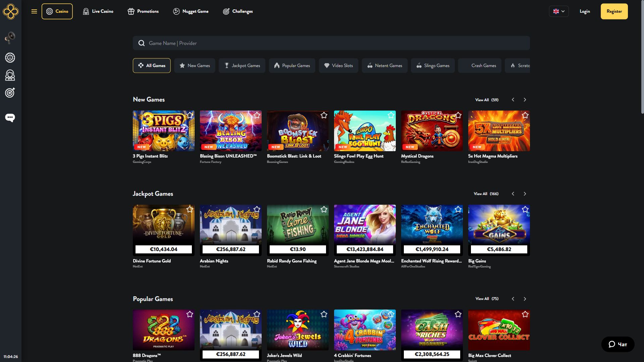
Task: Star the 888 Dragons game
Action: tap(190, 314)
